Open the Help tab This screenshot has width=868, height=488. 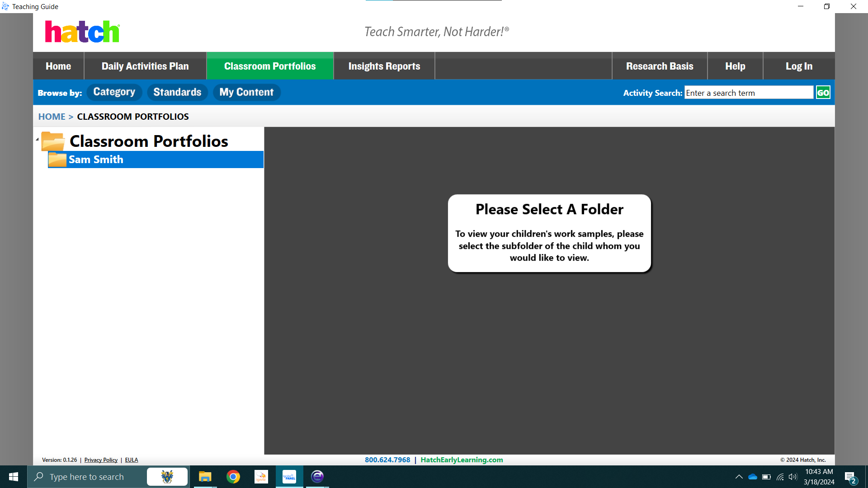735,66
